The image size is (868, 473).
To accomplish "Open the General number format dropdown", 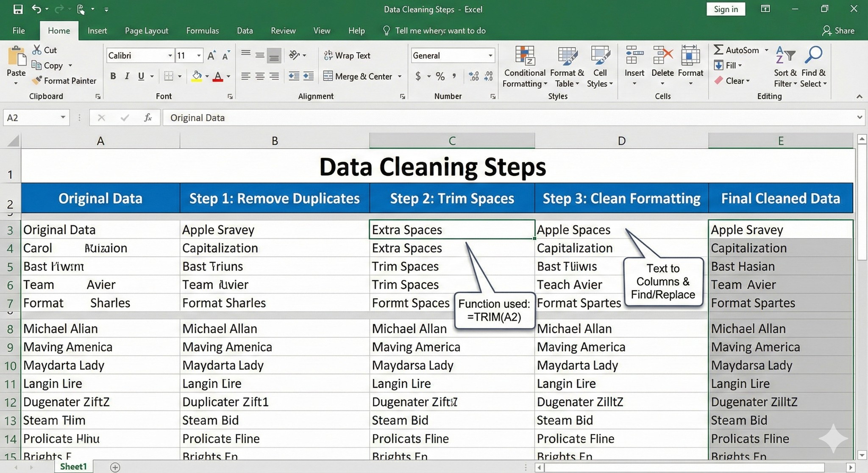I will 490,55.
